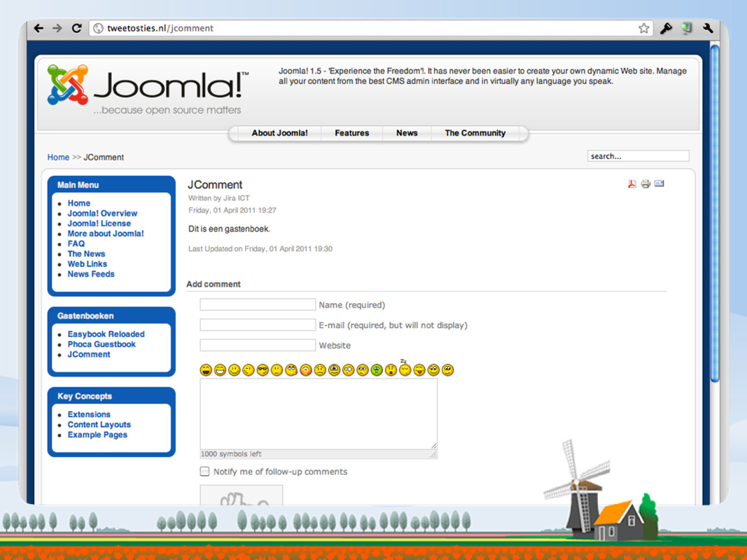Insert the open-mouth laughing smiley
Image resolution: width=747 pixels, height=560 pixels.
coord(206,370)
